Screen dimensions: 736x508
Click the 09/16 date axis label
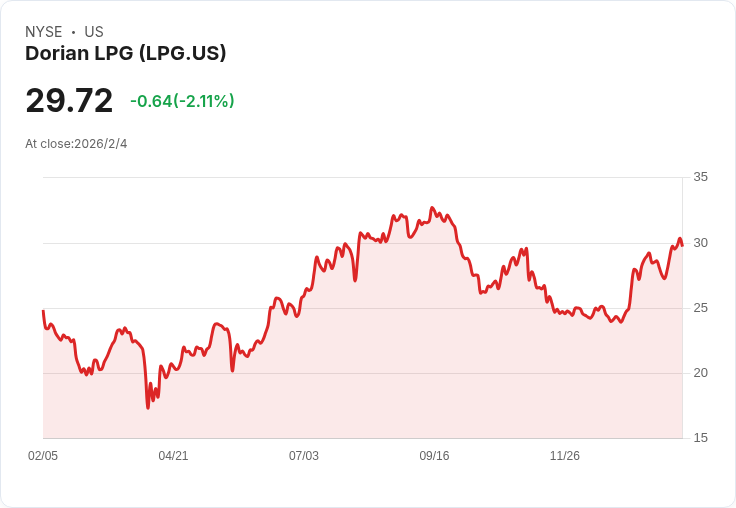coord(434,456)
